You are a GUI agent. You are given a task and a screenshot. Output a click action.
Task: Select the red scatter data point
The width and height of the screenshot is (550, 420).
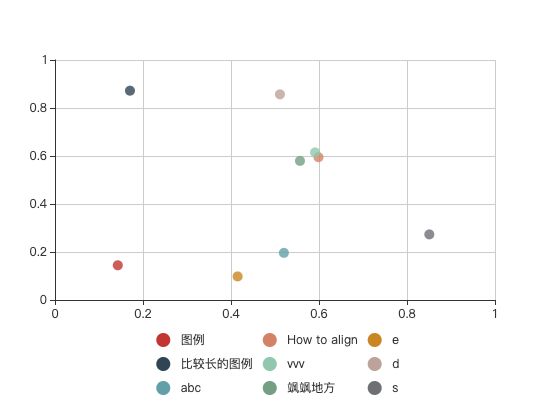pyautogui.click(x=118, y=265)
